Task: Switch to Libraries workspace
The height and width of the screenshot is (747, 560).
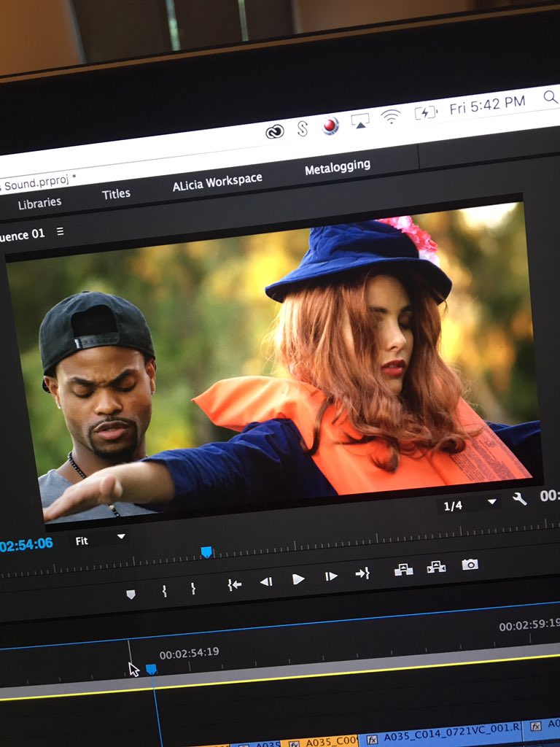Action: (39, 204)
